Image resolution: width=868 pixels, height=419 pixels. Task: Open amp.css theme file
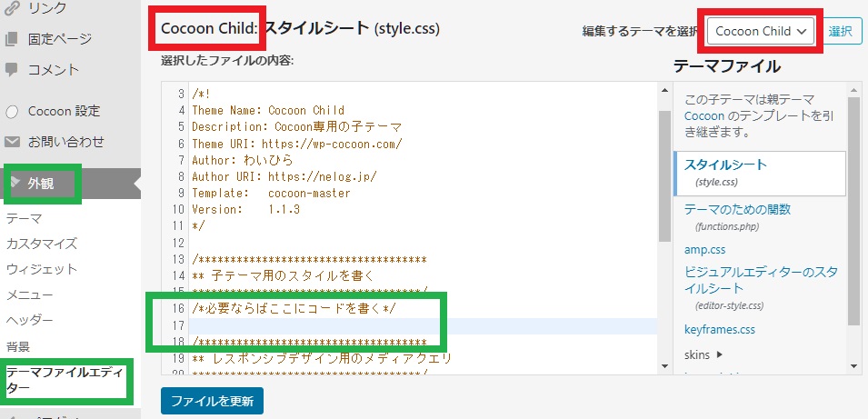pyautogui.click(x=704, y=250)
